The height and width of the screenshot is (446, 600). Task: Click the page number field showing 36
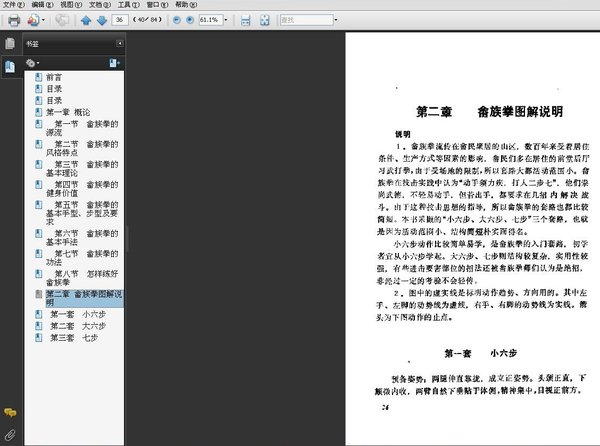120,20
